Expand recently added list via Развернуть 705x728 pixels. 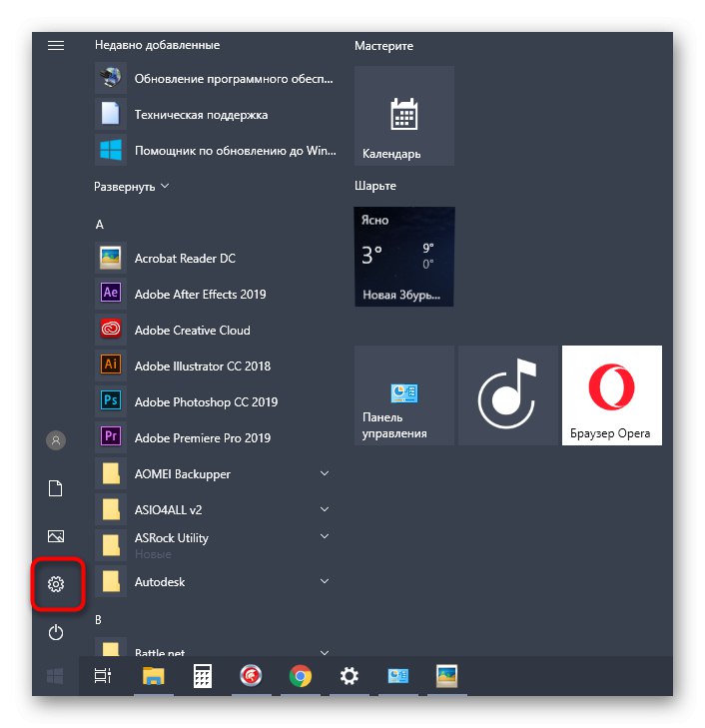pyautogui.click(x=132, y=187)
